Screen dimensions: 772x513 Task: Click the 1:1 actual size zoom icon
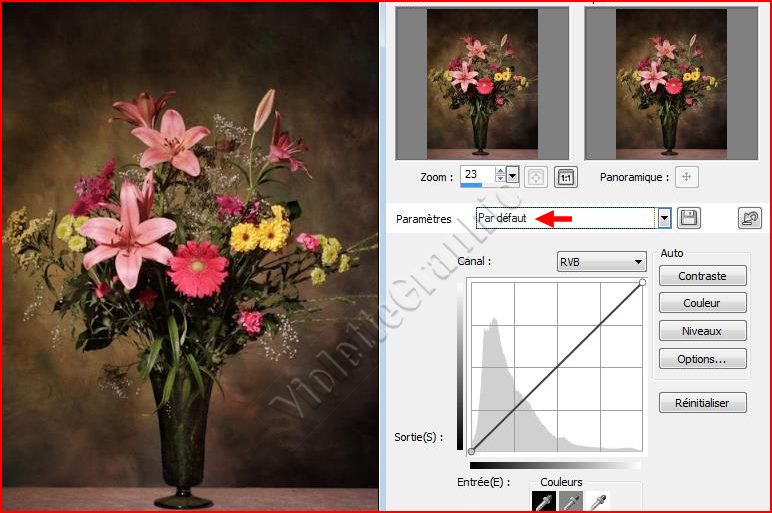click(x=566, y=177)
